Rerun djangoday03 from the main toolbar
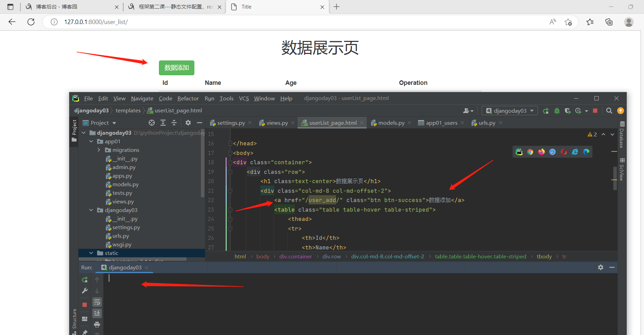The image size is (644, 335). tap(546, 111)
